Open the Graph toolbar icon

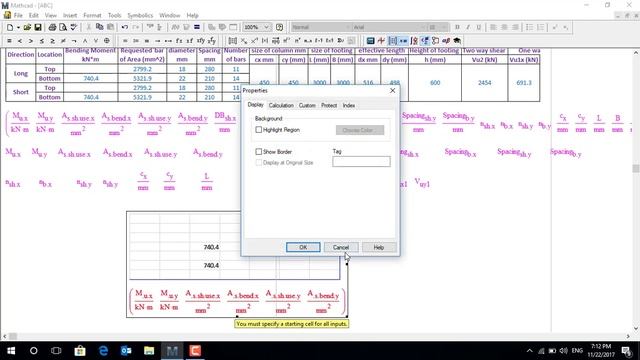coord(381,41)
